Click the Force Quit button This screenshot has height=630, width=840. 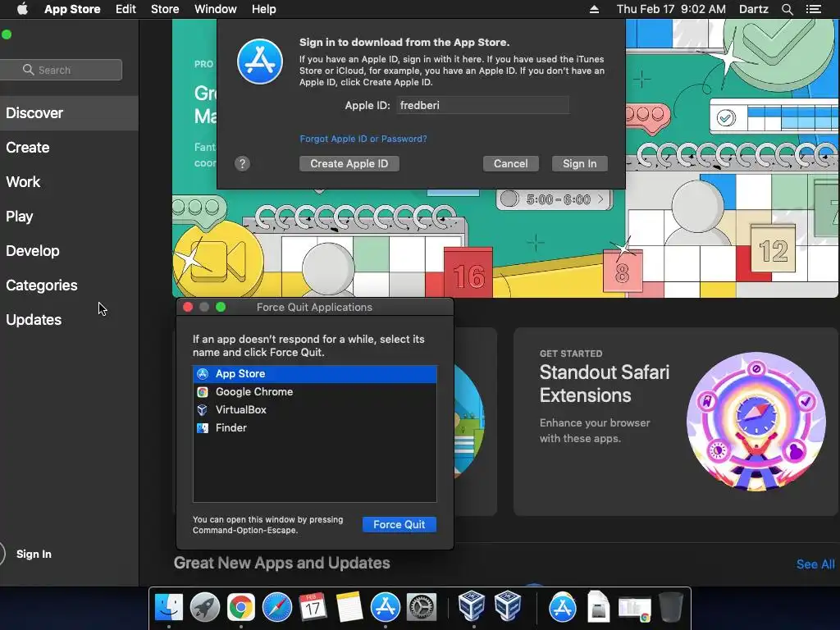tap(399, 524)
